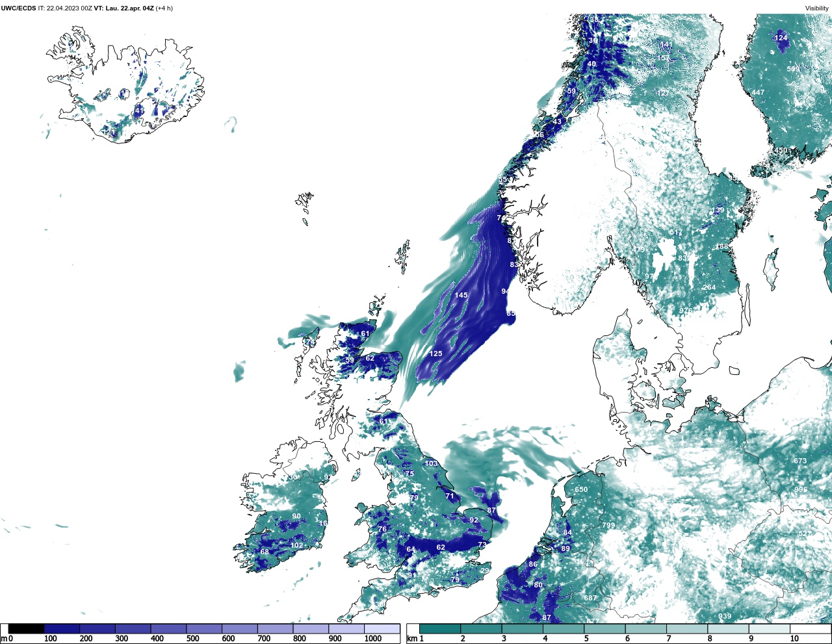Click the map value '102' over southern Ireland
The image size is (832, 644).
click(x=296, y=545)
